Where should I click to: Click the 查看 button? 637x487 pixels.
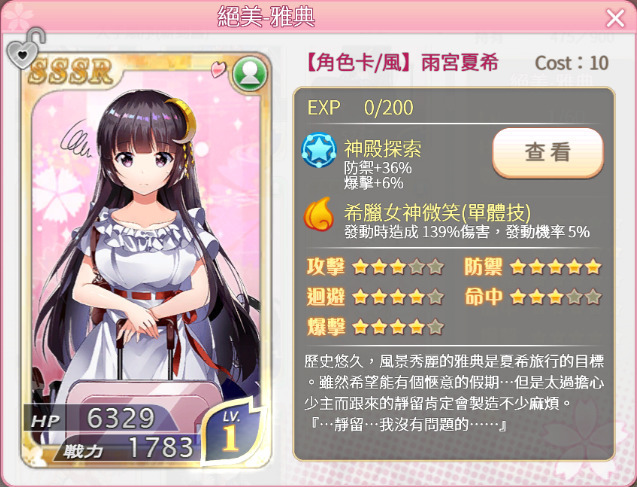coord(548,152)
